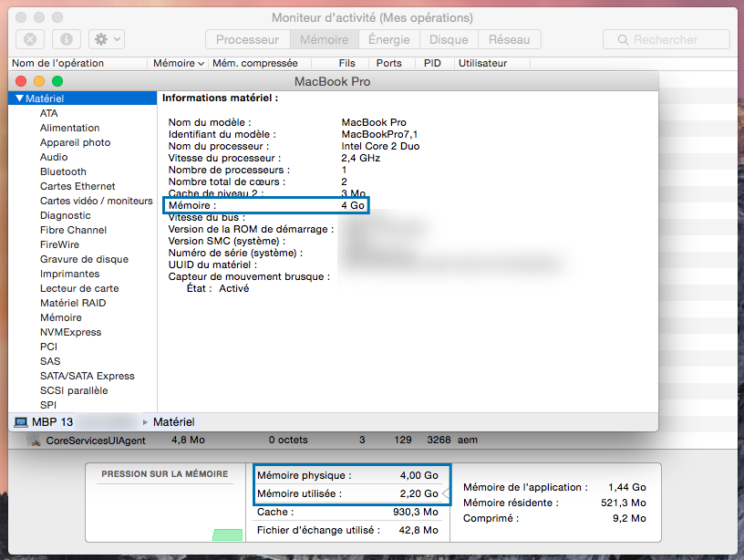Select Bluetooth in the hardware sidebar
Image resolution: width=744 pixels, height=560 pixels.
click(63, 171)
